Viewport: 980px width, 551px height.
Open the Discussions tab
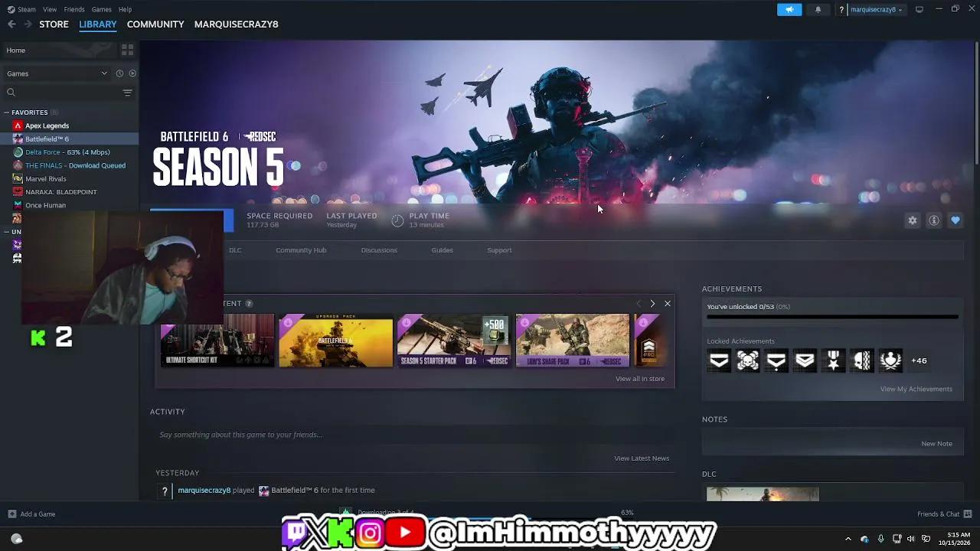tap(379, 250)
